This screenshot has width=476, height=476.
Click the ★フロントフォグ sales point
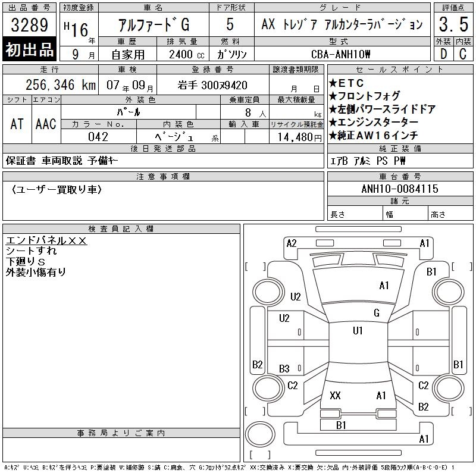(364, 96)
